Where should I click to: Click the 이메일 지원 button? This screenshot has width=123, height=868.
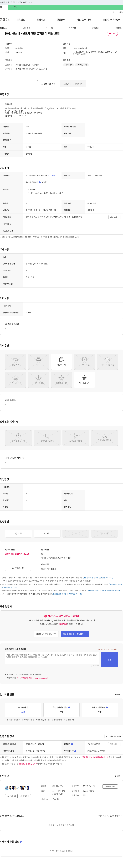coord(18,568)
